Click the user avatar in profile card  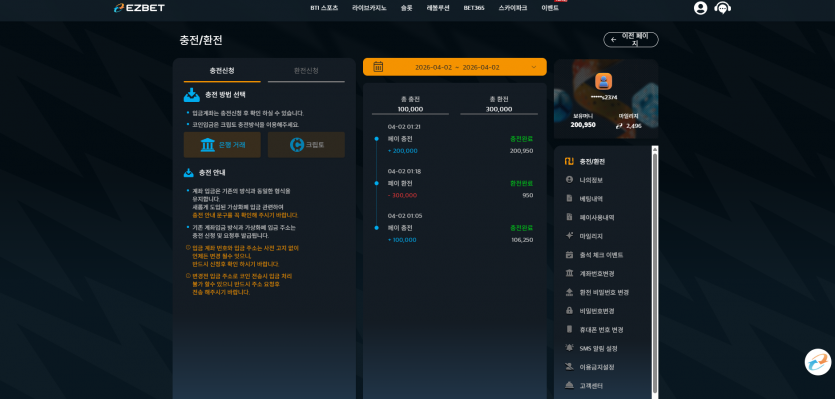pos(603,82)
